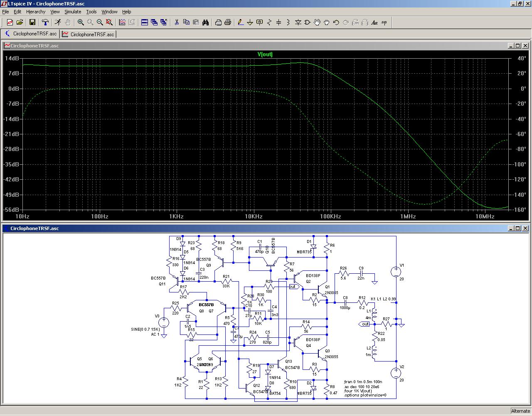532x416 pixels.
Task: Click the Open file folder icon
Action: (x=19, y=22)
